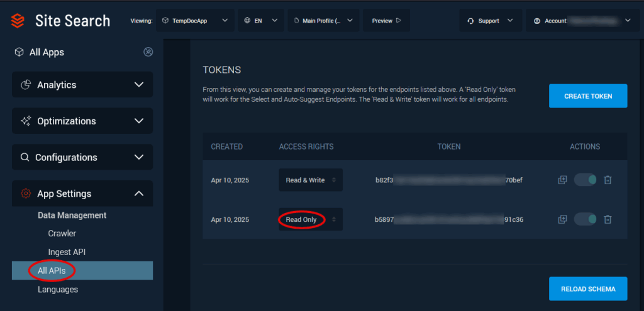Copy the Read & Write token
644x311 pixels.
pos(562,180)
